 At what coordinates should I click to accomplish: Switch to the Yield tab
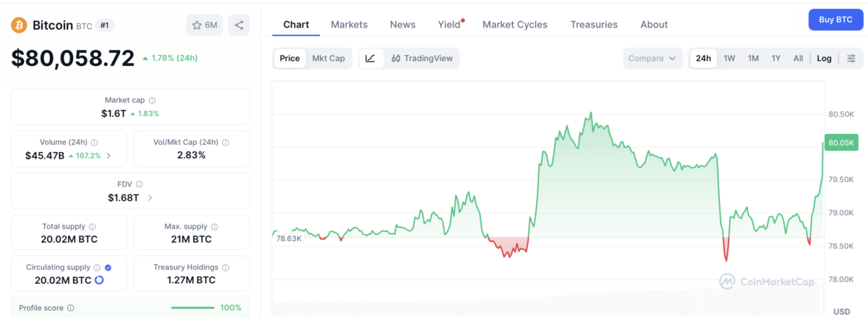tap(451, 25)
